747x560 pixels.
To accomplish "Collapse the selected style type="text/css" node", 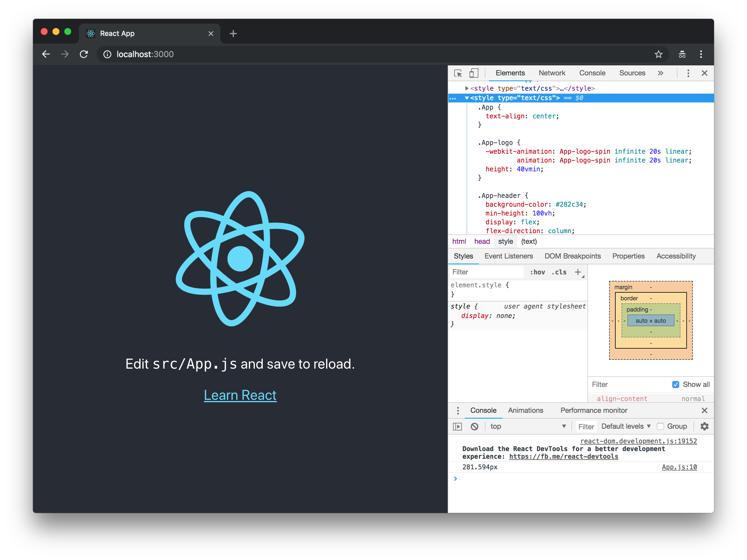I will [x=467, y=98].
